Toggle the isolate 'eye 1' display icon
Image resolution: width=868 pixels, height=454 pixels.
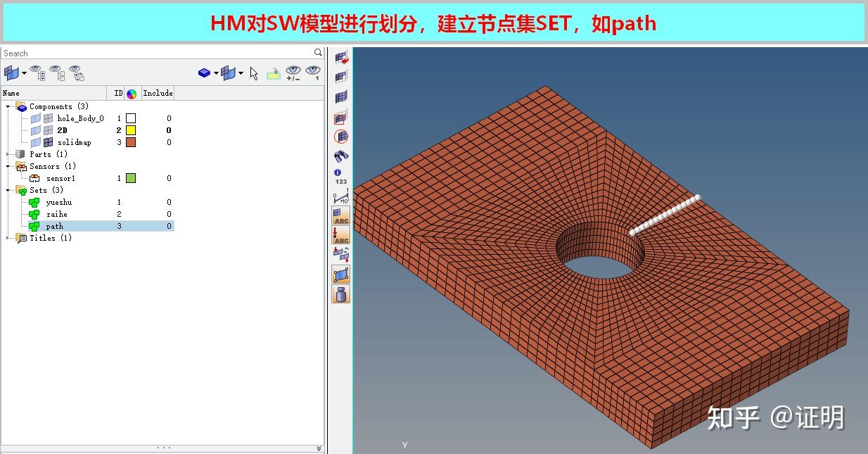coord(314,72)
